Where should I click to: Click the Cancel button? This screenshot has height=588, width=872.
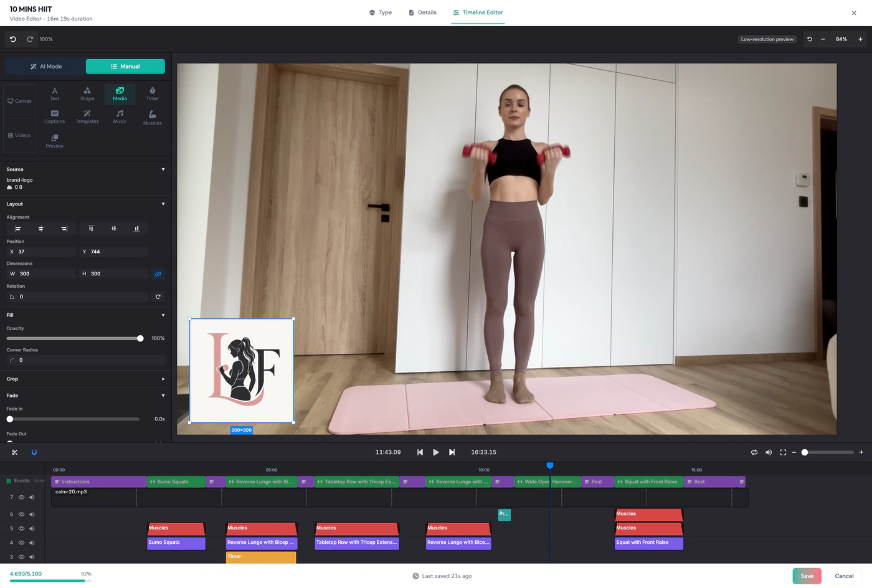[844, 576]
